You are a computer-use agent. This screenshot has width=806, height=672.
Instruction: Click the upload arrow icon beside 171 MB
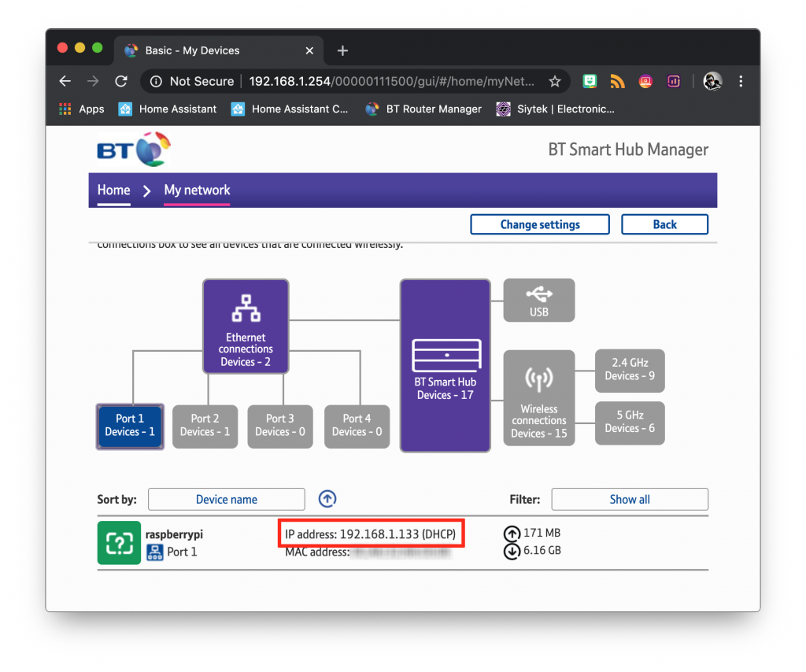tap(512, 534)
